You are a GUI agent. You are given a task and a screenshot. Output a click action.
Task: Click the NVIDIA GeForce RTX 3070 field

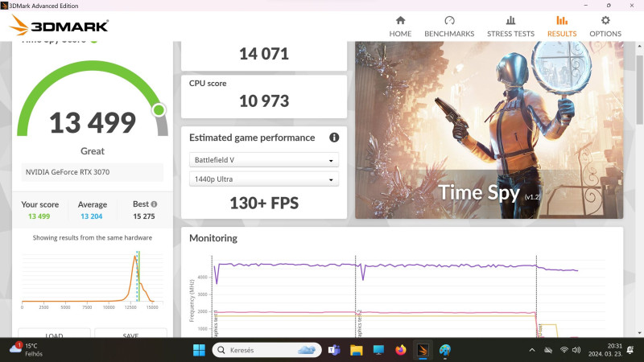pyautogui.click(x=93, y=172)
